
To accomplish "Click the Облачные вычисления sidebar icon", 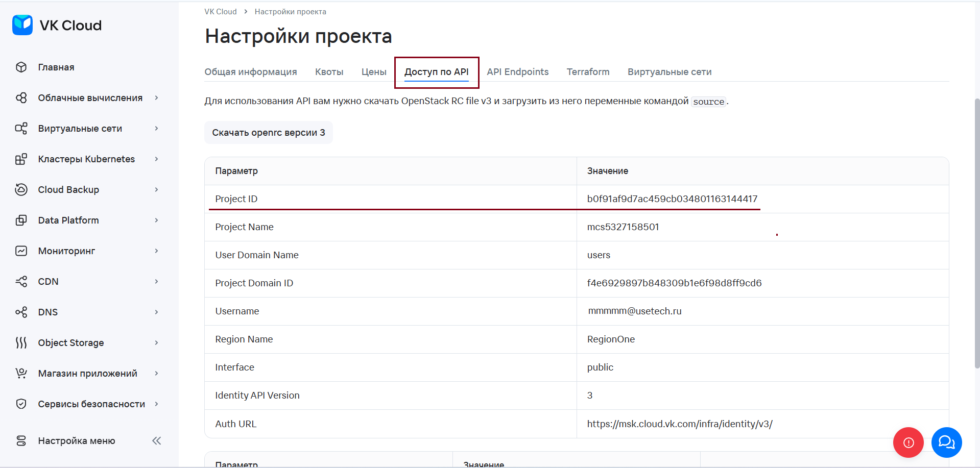I will point(21,98).
